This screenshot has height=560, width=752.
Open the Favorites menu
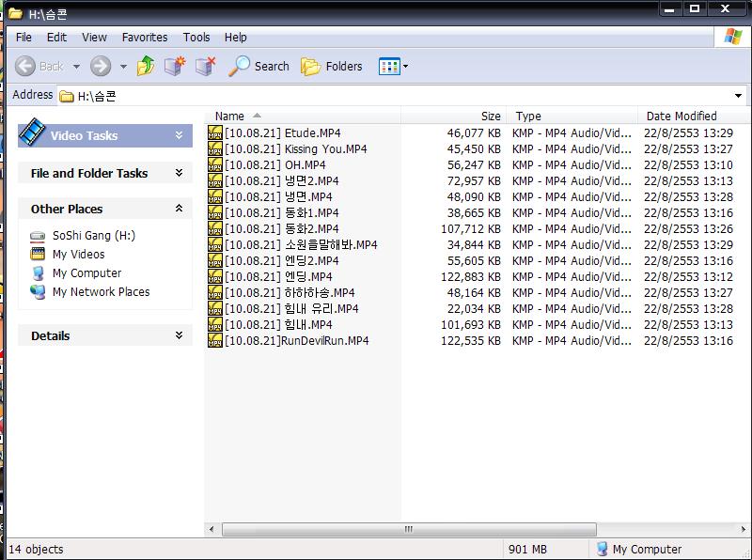[x=145, y=38]
